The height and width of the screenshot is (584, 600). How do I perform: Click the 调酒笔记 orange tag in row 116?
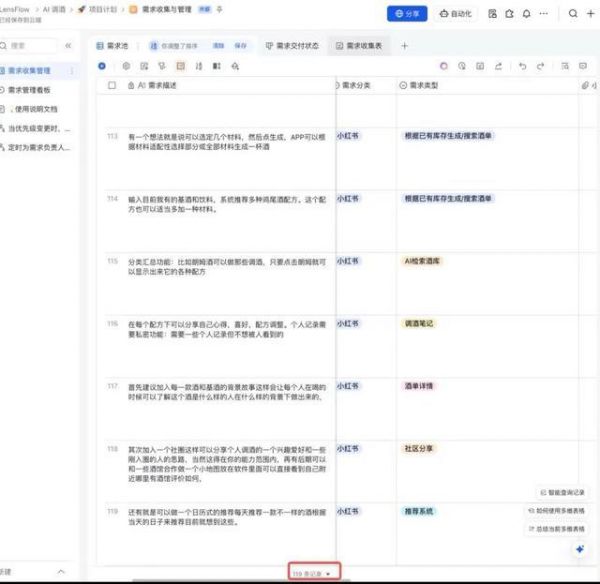point(418,324)
